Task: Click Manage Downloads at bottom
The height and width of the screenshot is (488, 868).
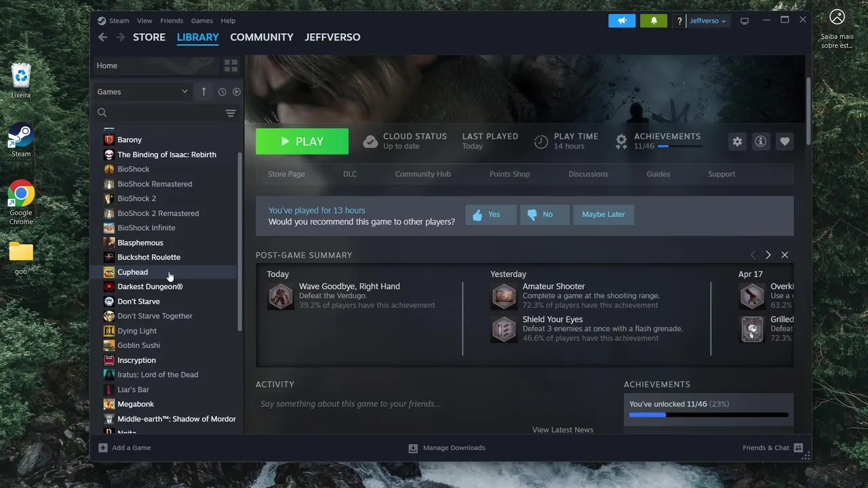Action: click(x=447, y=448)
